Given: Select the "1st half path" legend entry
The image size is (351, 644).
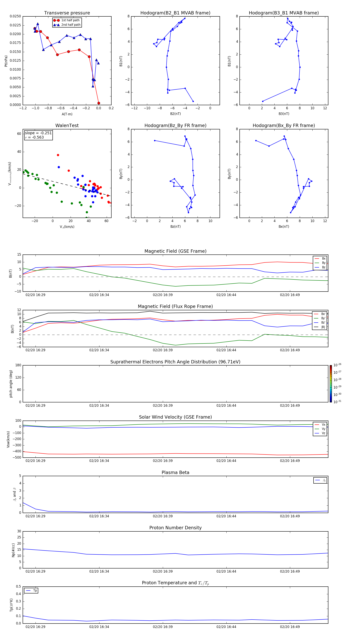Looking at the screenshot, I should (x=67, y=20).
